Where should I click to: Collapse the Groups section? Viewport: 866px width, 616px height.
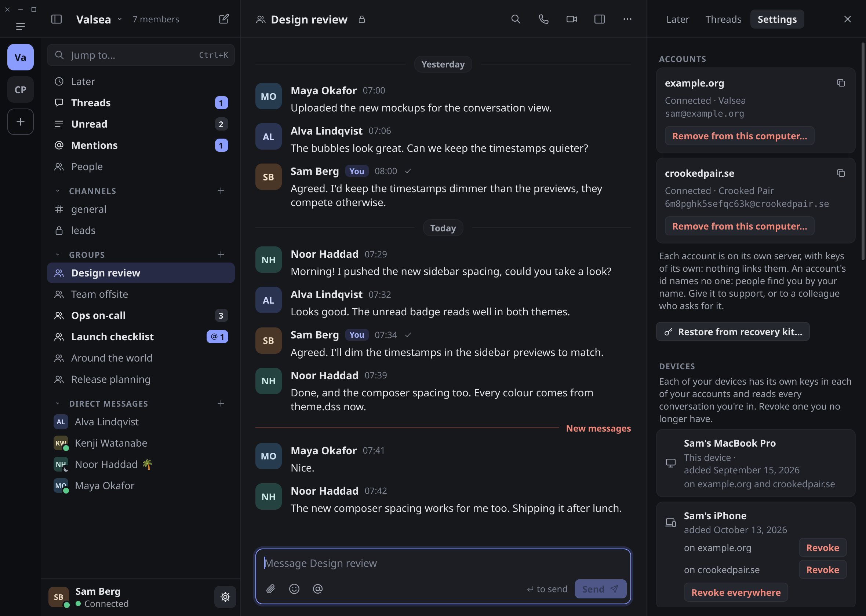coord(58,254)
